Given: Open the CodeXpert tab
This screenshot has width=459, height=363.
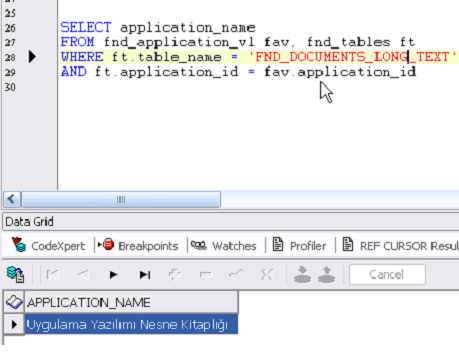Looking at the screenshot, I should pyautogui.click(x=49, y=245).
